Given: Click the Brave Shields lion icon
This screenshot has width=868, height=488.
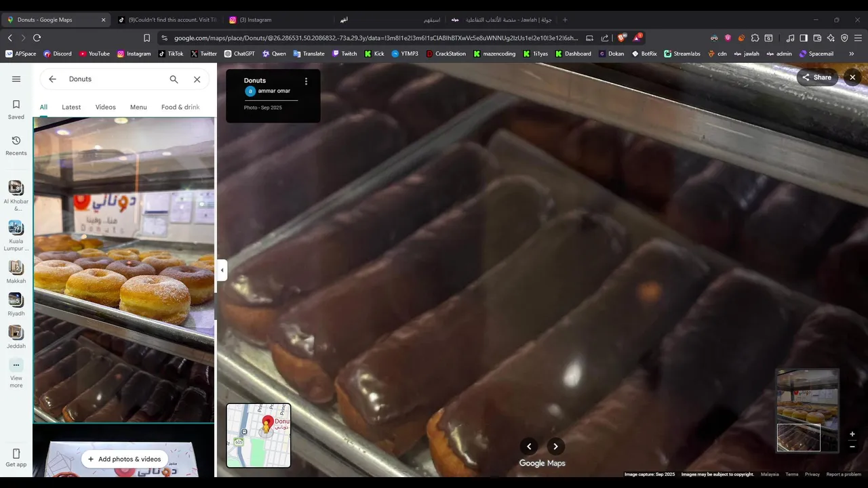Looking at the screenshot, I should (x=621, y=38).
